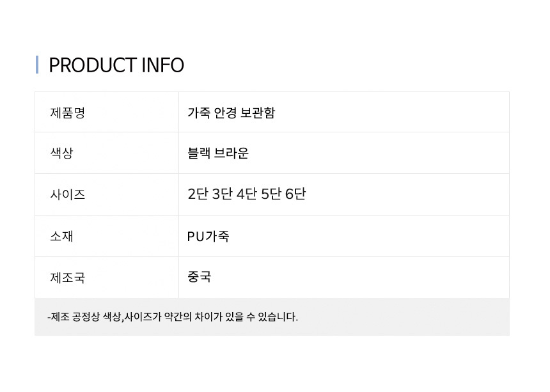This screenshot has height=392, width=550.
Task: Click the 블랙 color text
Action: tap(198, 153)
